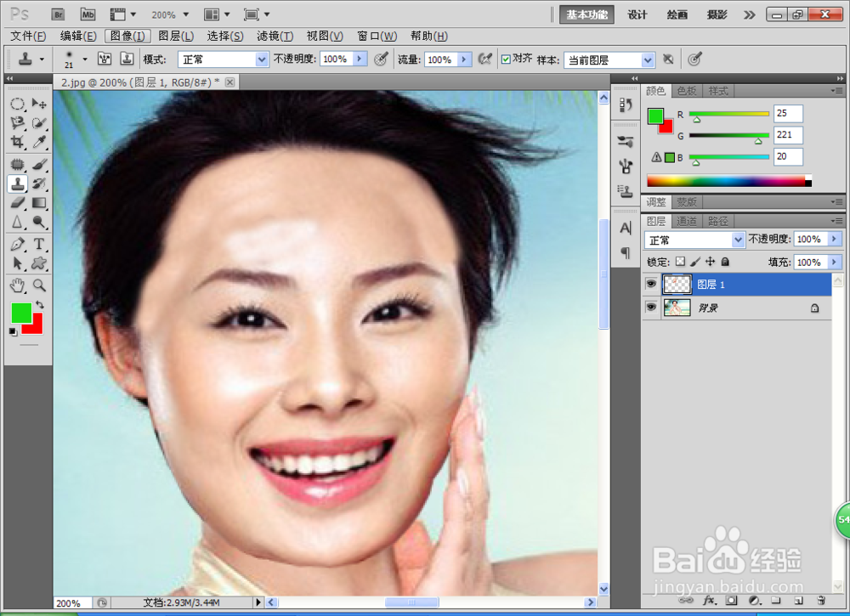
Task: Select the Eraser tool
Action: click(x=17, y=202)
